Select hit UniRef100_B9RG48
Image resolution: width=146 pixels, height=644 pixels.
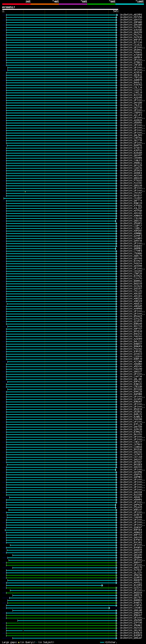point(131,324)
